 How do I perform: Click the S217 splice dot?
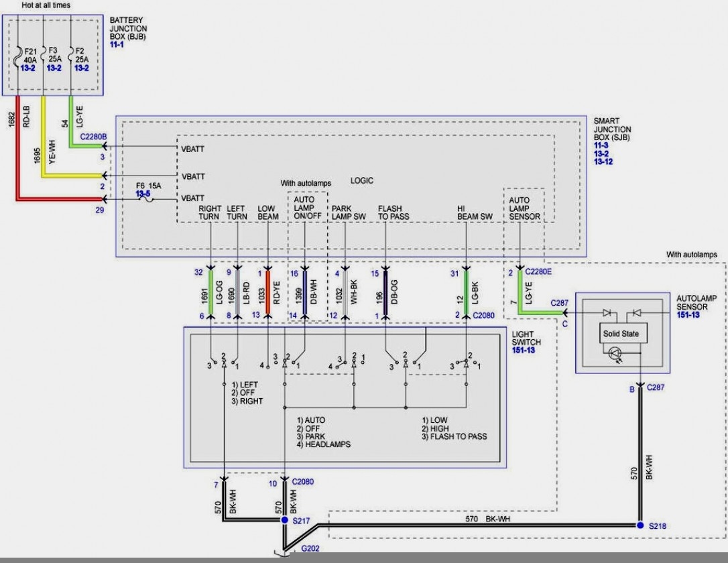(x=285, y=520)
